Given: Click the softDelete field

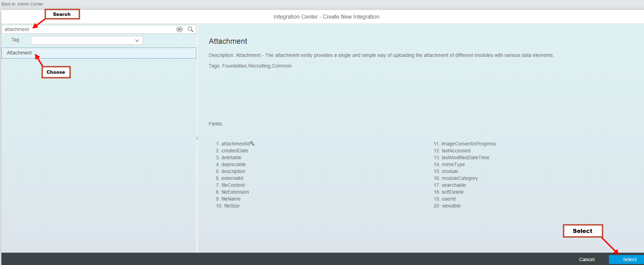Looking at the screenshot, I should pyautogui.click(x=453, y=192).
